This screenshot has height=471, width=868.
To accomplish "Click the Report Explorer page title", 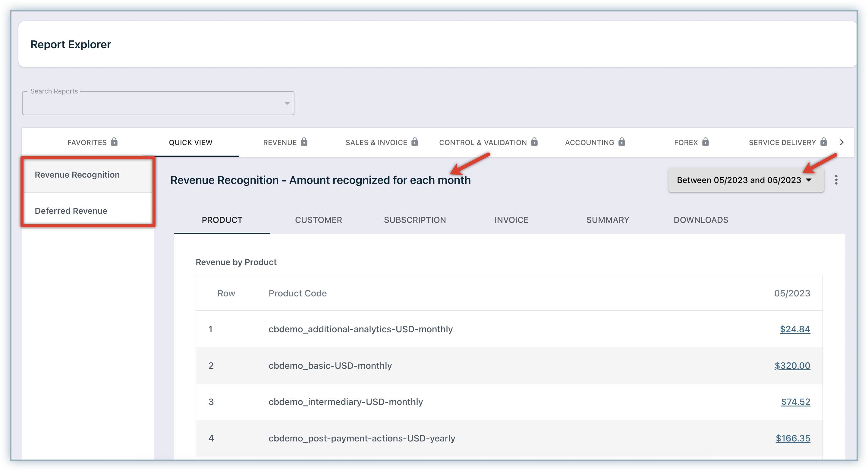I will 71,45.
